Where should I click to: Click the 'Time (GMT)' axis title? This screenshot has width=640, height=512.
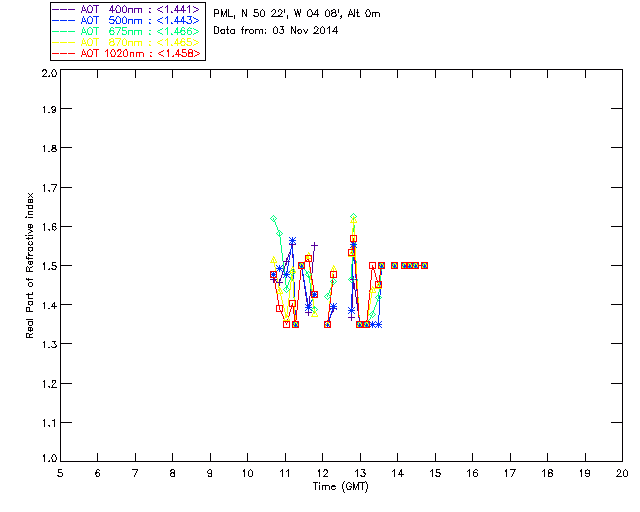click(x=341, y=487)
